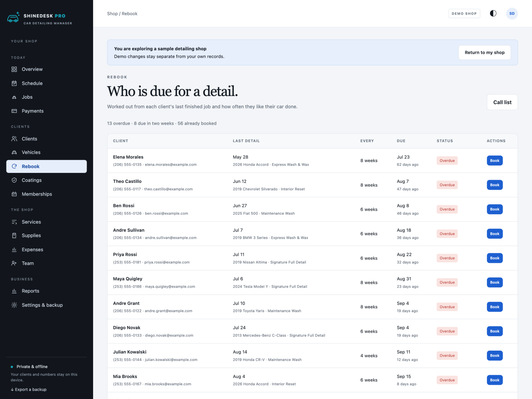Open Coatings via its shield icon
The image size is (532, 399).
[x=14, y=180]
